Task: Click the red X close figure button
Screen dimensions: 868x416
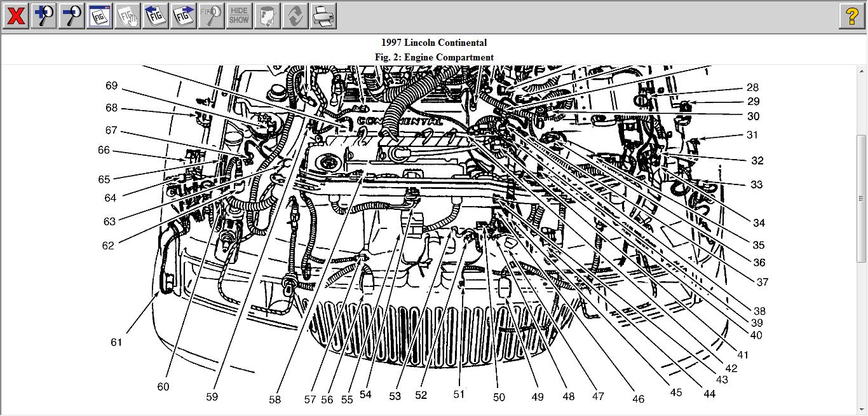Action: pyautogui.click(x=16, y=16)
